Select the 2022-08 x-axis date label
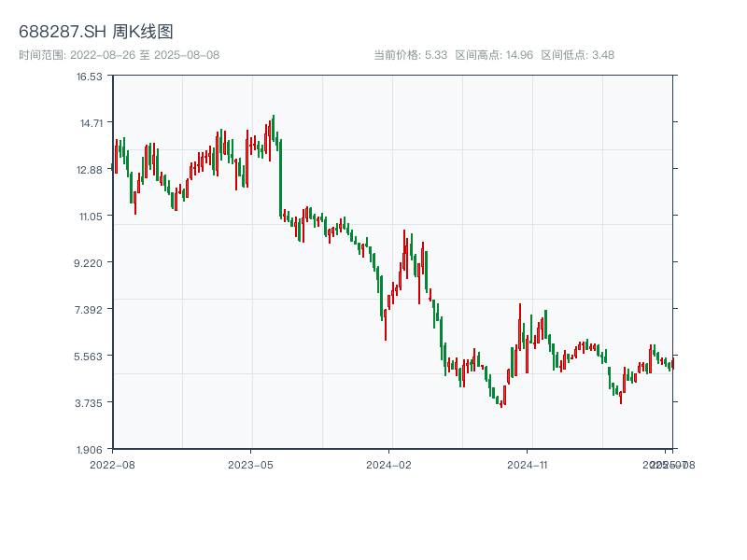The width and height of the screenshot is (747, 560). click(x=112, y=464)
